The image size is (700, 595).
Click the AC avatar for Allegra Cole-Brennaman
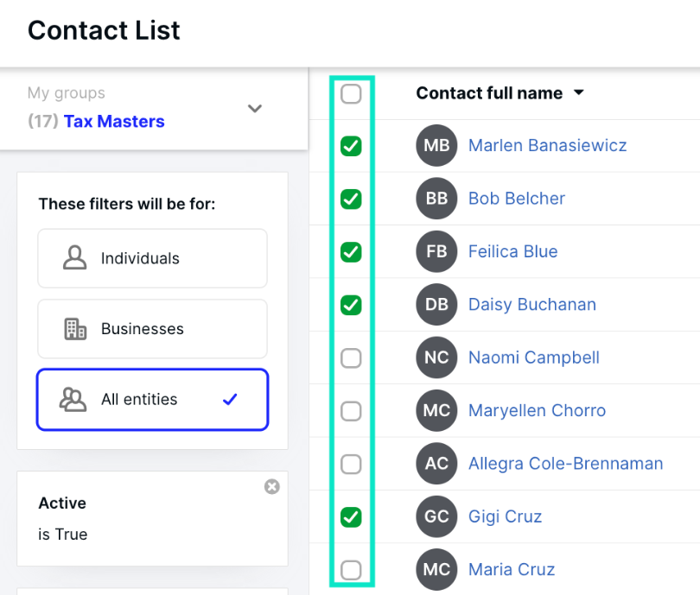pos(436,464)
